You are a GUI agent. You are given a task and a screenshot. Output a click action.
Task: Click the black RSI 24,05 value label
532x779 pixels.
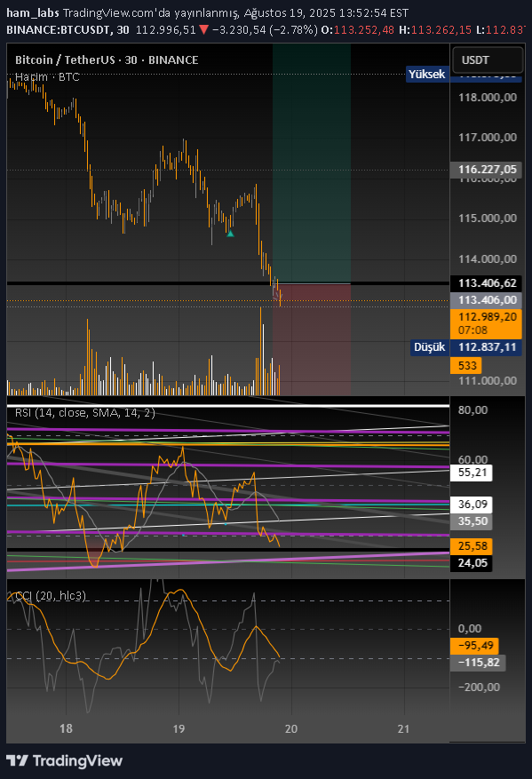click(472, 563)
